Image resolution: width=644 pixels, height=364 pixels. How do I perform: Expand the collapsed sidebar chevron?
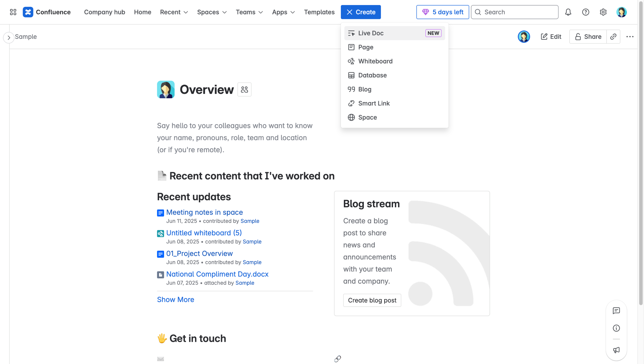point(9,38)
